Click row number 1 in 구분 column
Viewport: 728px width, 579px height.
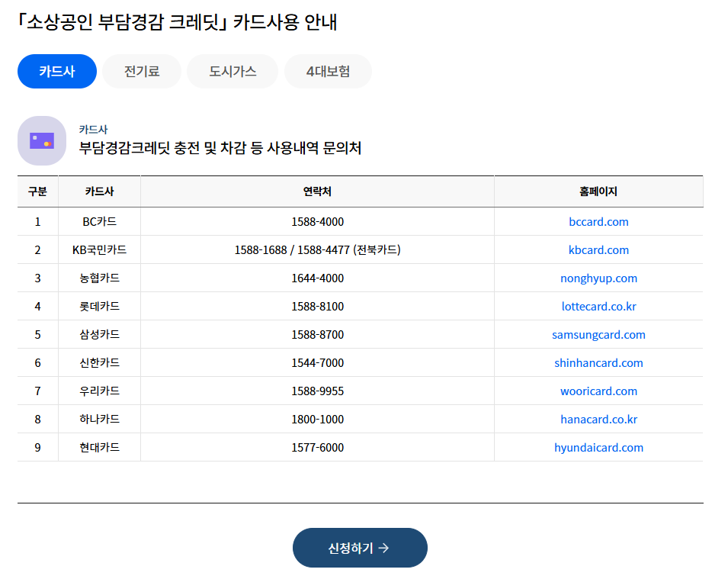click(x=37, y=222)
